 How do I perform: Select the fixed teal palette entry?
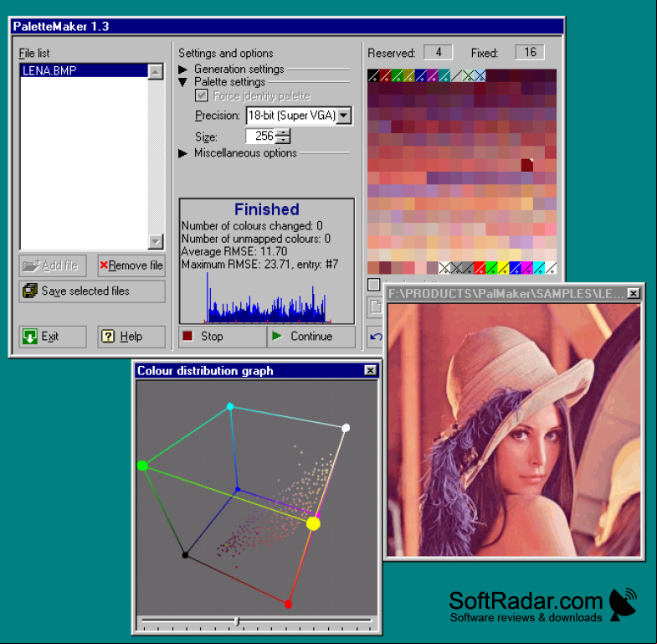click(444, 75)
